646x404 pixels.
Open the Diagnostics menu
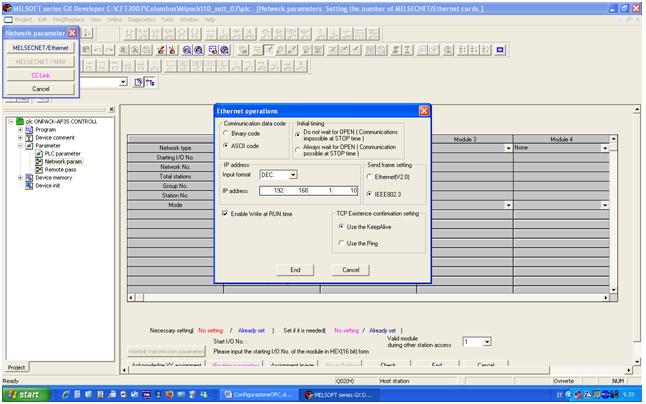(x=141, y=19)
